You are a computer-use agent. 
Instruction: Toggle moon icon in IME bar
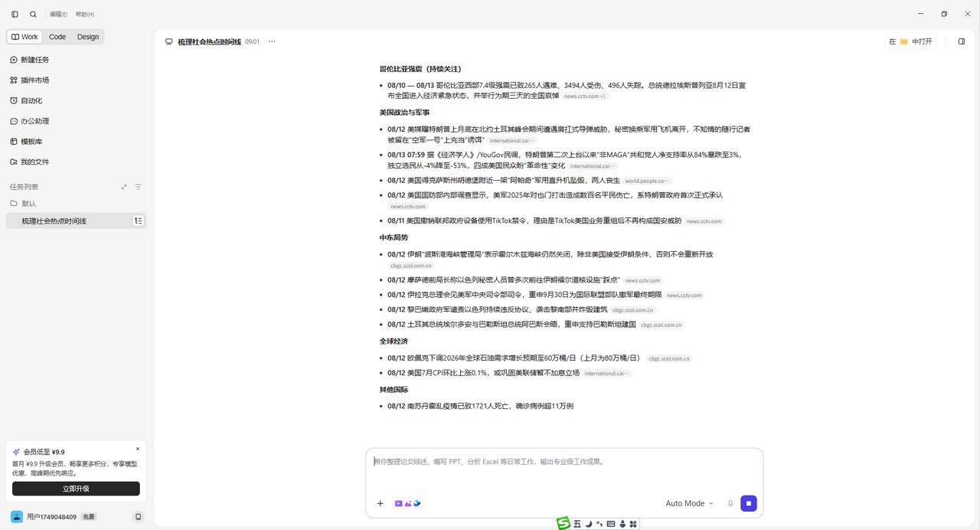[x=589, y=524]
